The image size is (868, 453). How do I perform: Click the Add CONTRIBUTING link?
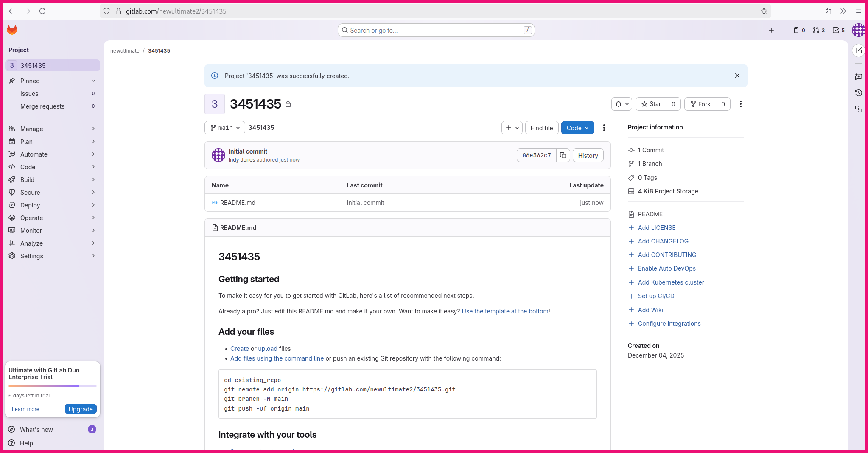[667, 255]
